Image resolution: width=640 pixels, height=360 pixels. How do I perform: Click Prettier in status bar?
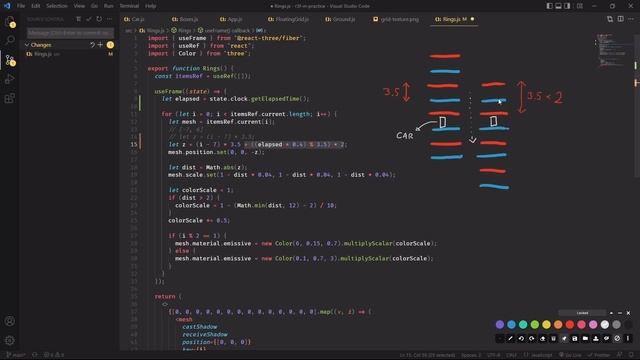[x=598, y=355]
